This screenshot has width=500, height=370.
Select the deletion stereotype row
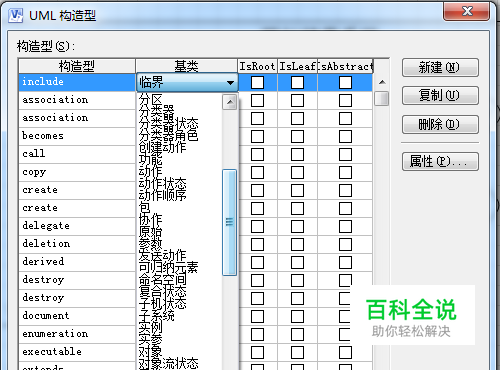[x=77, y=244]
